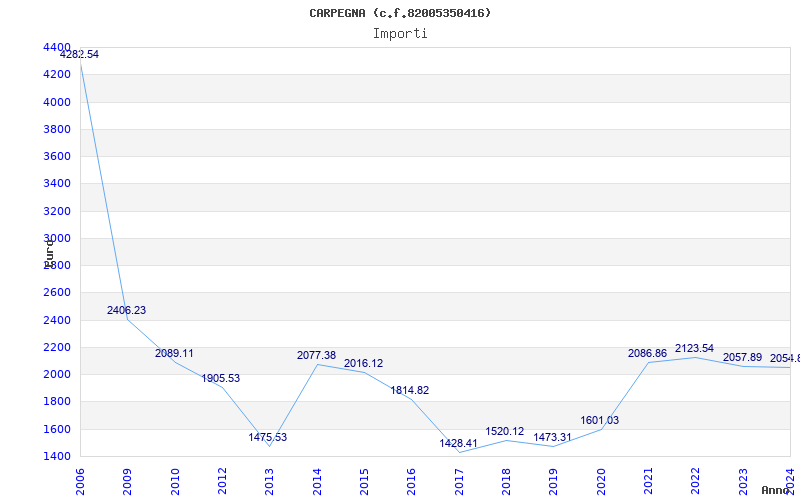This screenshot has height=500, width=800.
Task: Click the data label 1475.53
Action: click(x=268, y=437)
